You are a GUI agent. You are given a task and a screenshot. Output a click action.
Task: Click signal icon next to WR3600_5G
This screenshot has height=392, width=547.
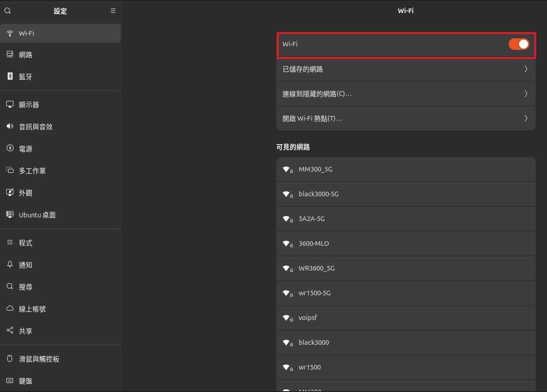pos(287,269)
